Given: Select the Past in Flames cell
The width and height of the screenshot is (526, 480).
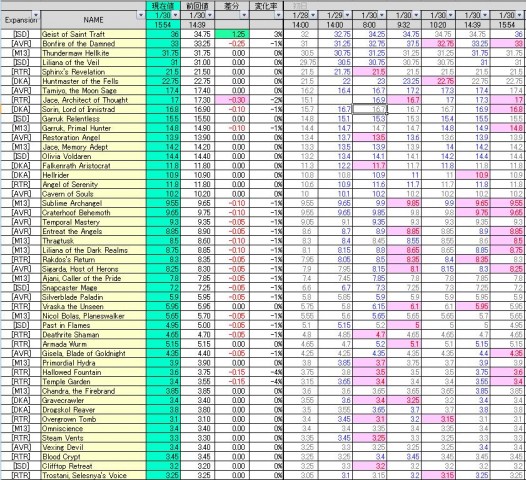Looking at the screenshot, I should point(93,325).
